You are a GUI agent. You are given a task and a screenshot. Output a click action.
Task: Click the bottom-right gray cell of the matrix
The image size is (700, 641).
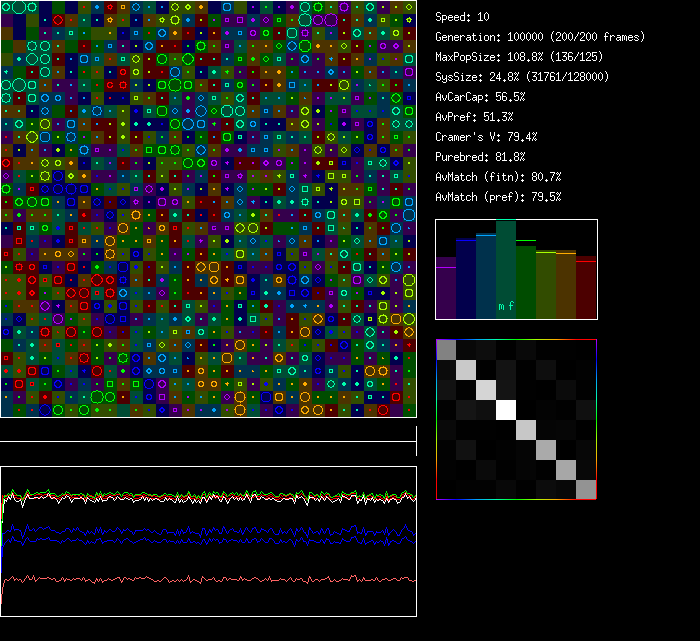coord(586,489)
